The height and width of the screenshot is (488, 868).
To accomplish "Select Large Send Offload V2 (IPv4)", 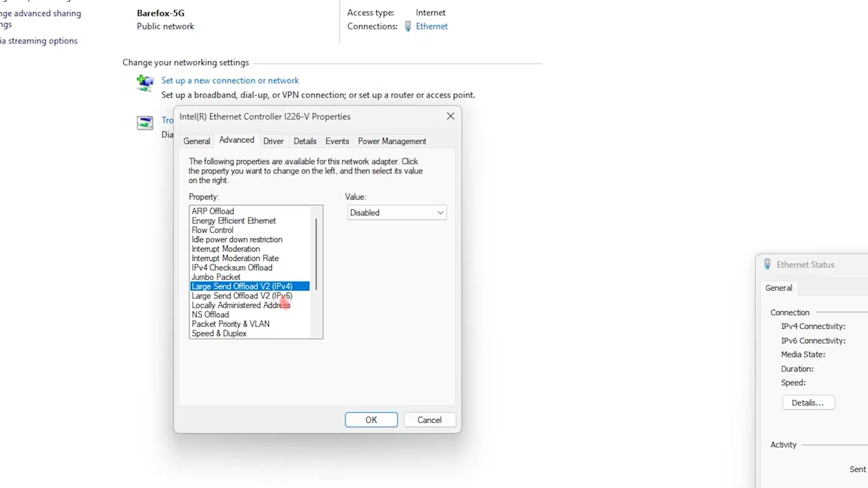I will pos(250,286).
